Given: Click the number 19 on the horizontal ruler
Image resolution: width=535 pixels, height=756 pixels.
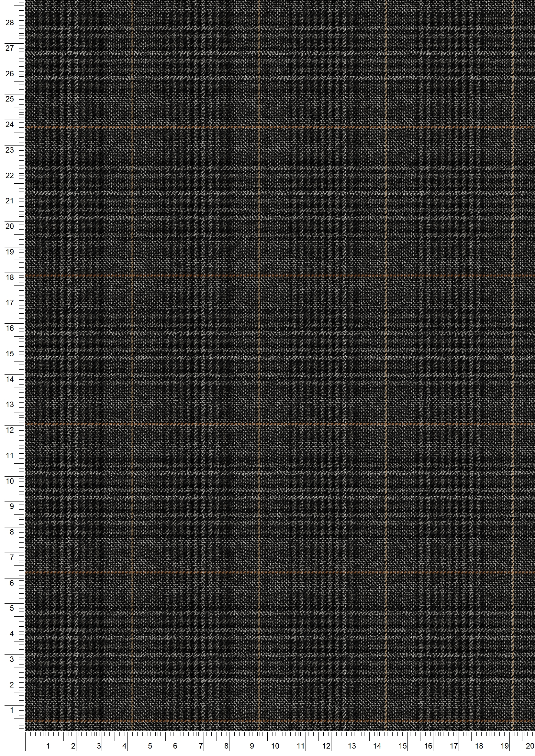Looking at the screenshot, I should [505, 746].
